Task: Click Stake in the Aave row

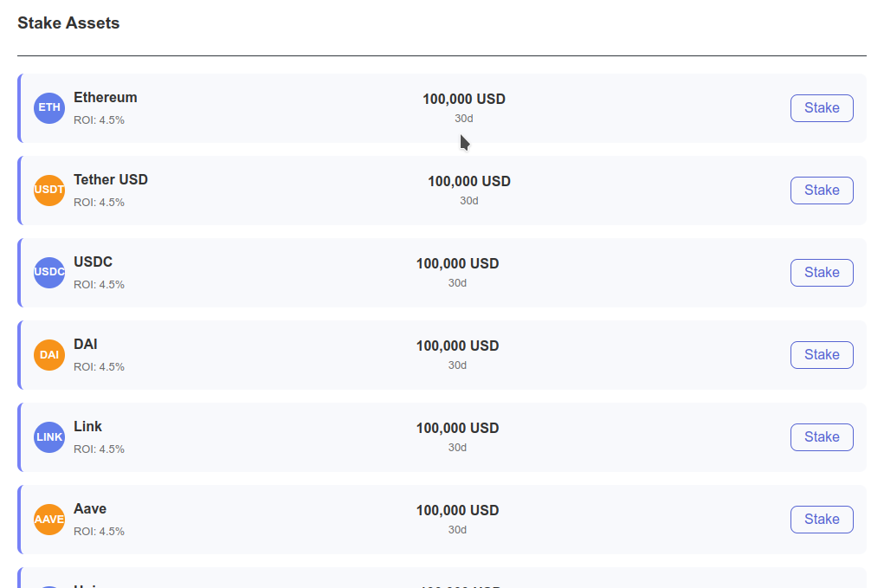Action: click(x=822, y=520)
